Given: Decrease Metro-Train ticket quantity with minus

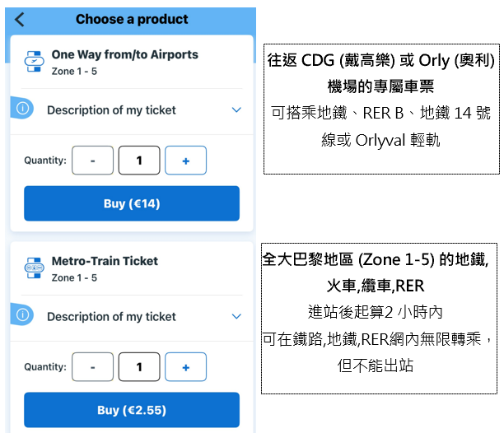Looking at the screenshot, I should [x=92, y=367].
